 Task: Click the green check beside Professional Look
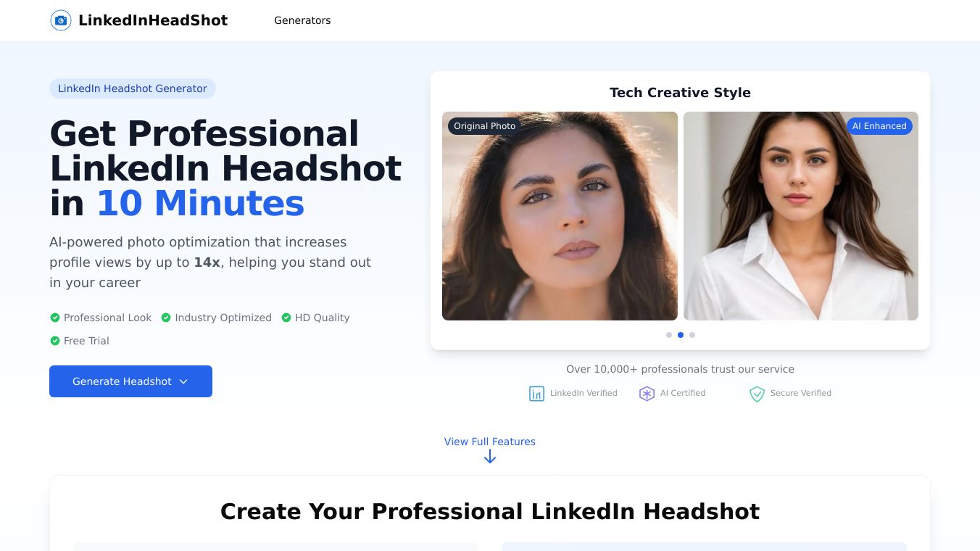(x=54, y=318)
